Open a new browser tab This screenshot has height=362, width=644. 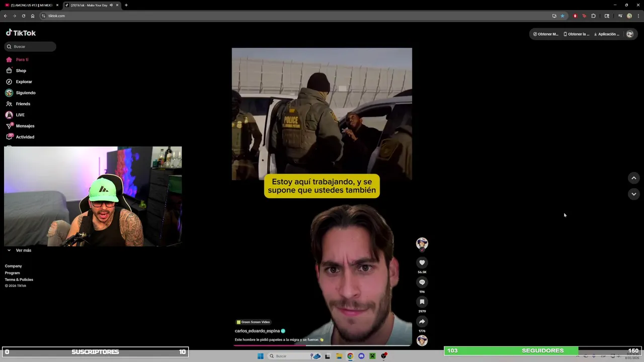[x=126, y=5]
